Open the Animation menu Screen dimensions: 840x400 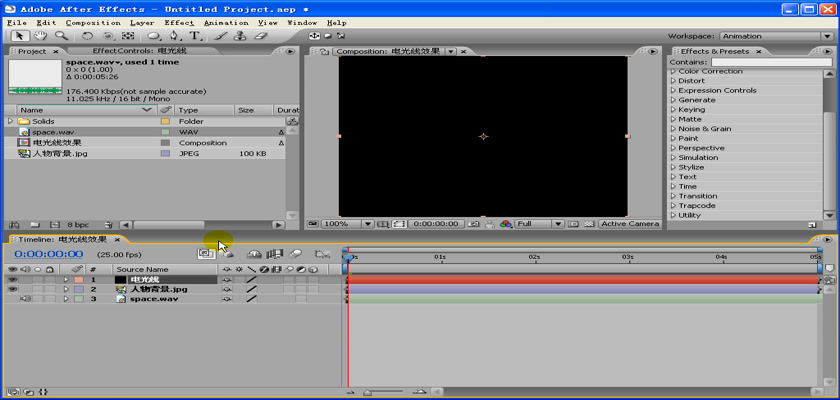[226, 22]
